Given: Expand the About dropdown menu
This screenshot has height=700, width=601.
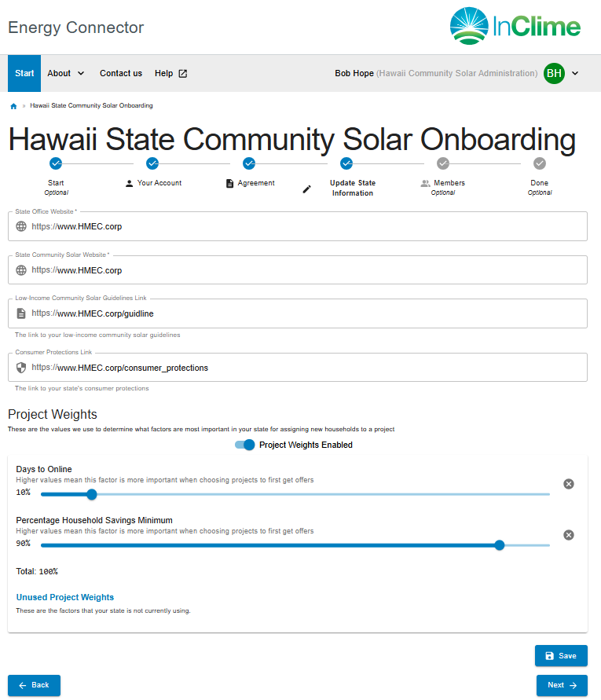Looking at the screenshot, I should coord(66,73).
